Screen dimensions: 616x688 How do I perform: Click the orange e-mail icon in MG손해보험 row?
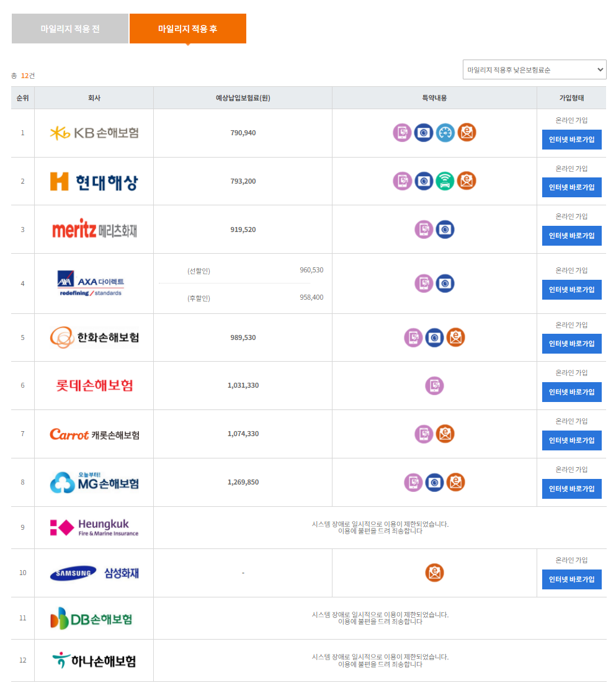coord(456,482)
